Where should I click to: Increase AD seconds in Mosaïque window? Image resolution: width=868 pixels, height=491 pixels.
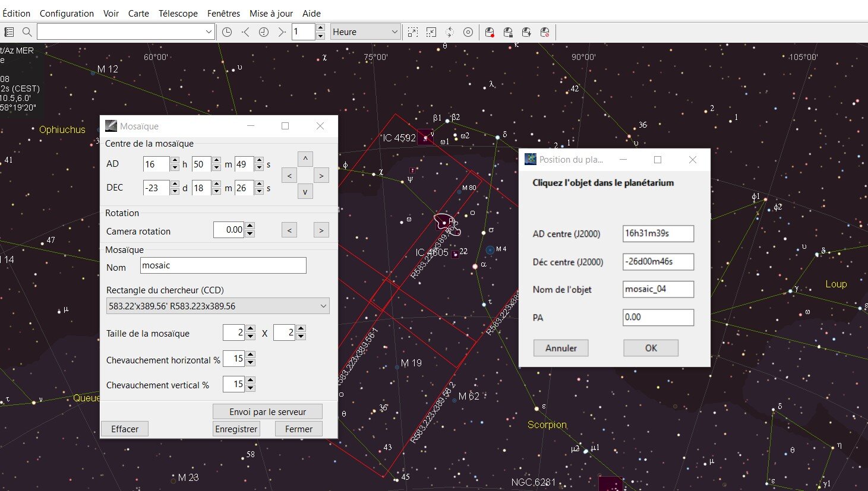tap(259, 160)
